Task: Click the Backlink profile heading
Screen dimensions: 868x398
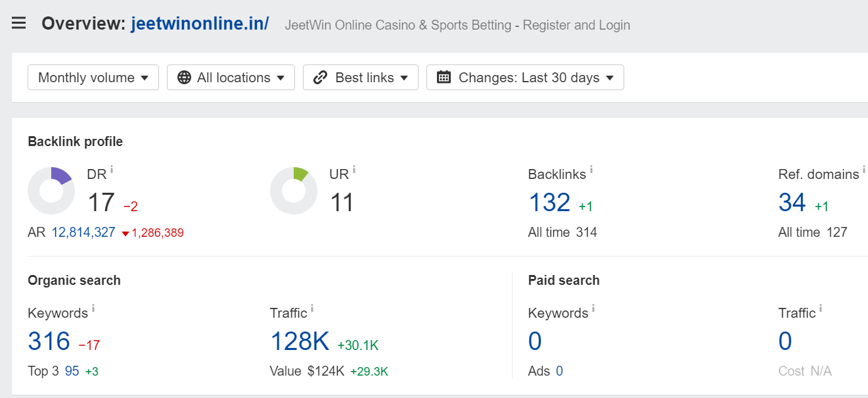Action: [x=75, y=141]
